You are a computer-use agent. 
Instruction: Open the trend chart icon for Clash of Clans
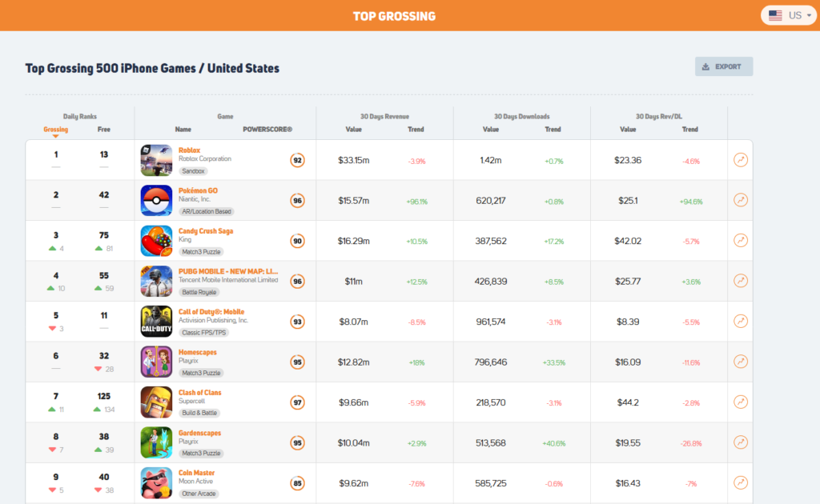click(741, 402)
